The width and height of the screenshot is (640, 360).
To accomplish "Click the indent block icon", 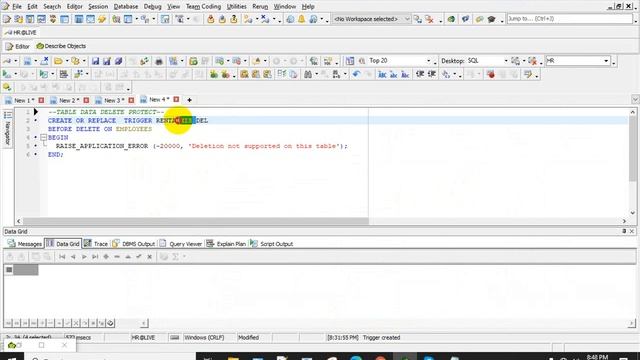I will 420,74.
